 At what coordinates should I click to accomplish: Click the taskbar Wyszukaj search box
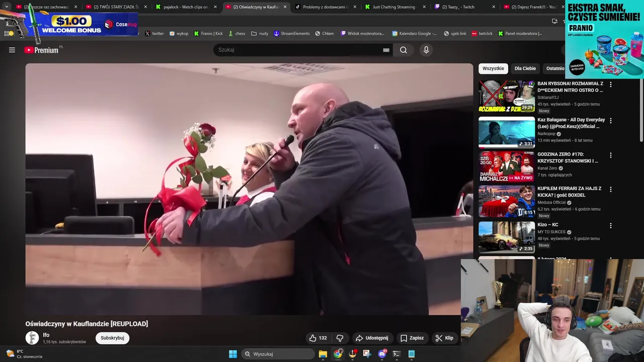(278, 354)
